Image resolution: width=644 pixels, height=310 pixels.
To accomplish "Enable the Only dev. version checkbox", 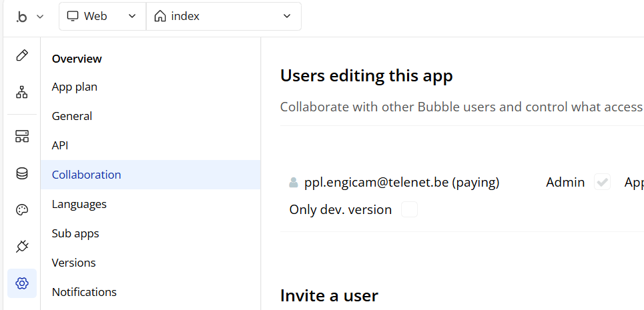I will point(409,209).
